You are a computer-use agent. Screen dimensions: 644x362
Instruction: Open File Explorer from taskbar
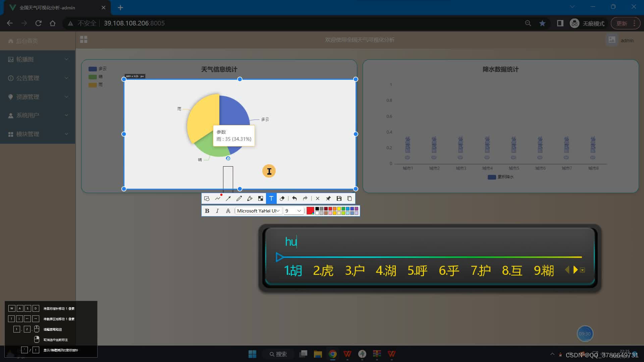click(x=318, y=354)
